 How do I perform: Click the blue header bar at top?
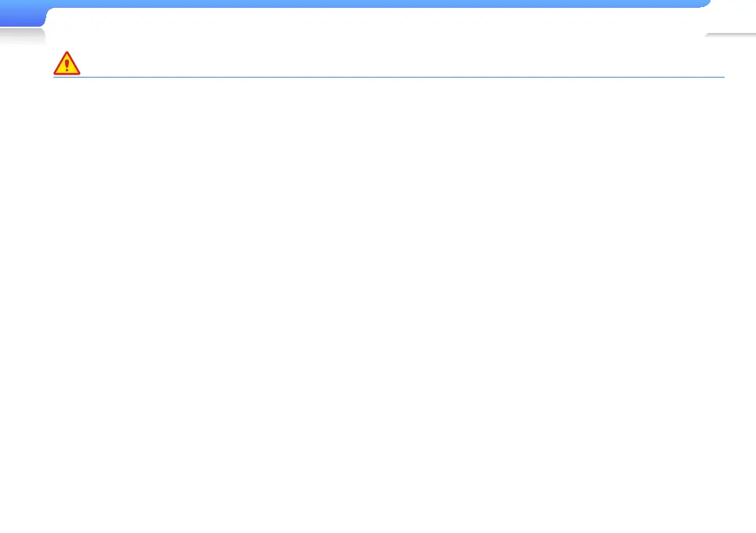point(378,4)
